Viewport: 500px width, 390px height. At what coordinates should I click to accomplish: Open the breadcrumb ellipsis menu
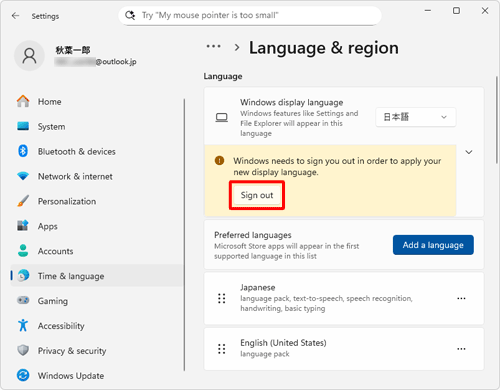click(x=213, y=46)
